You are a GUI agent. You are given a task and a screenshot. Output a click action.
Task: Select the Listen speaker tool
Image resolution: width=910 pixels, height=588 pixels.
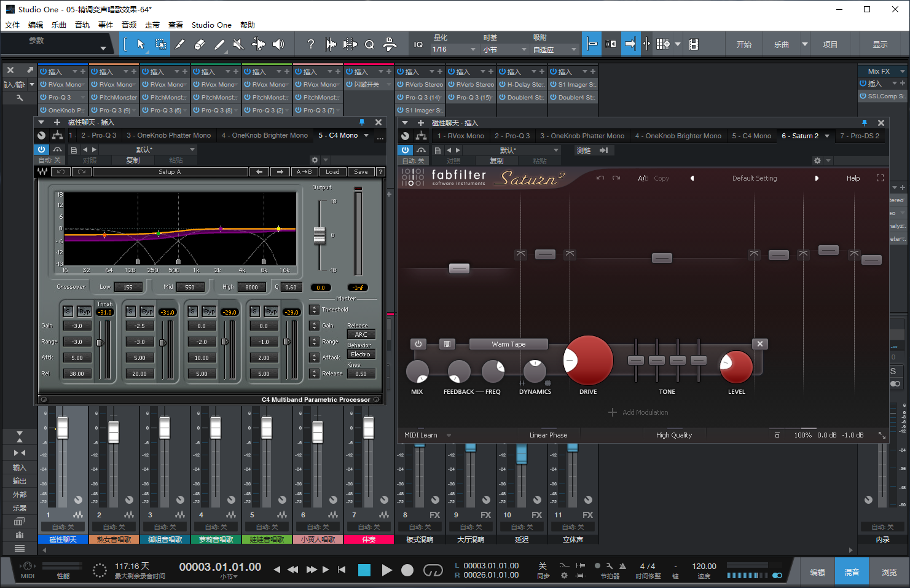pyautogui.click(x=278, y=44)
